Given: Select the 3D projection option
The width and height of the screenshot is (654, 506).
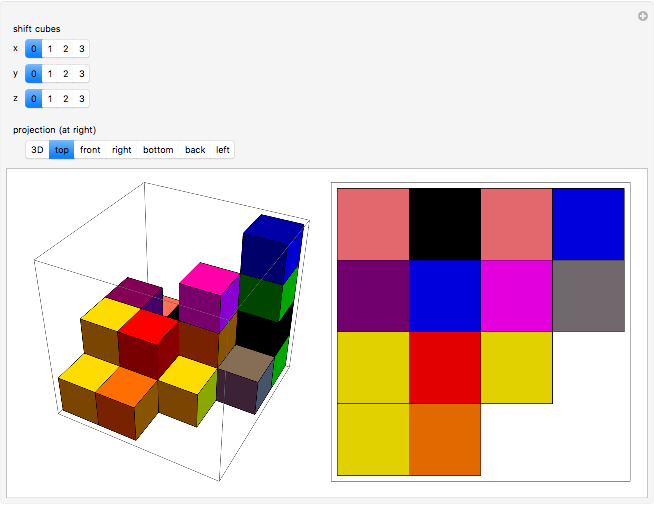Looking at the screenshot, I should click(37, 150).
